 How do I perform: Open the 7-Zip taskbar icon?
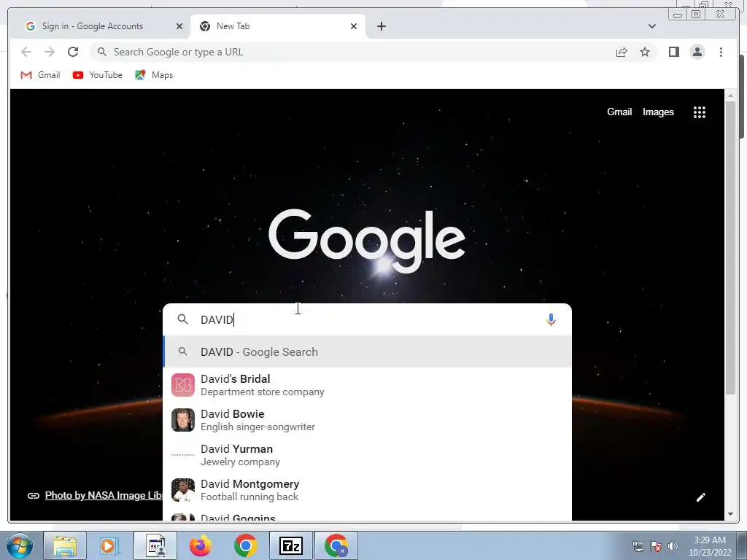coord(290,545)
